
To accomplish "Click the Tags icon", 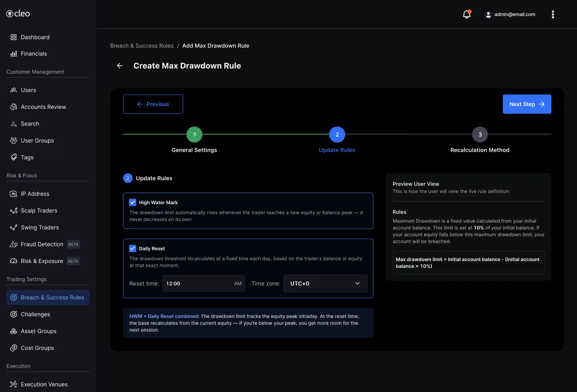I will click(x=14, y=157).
